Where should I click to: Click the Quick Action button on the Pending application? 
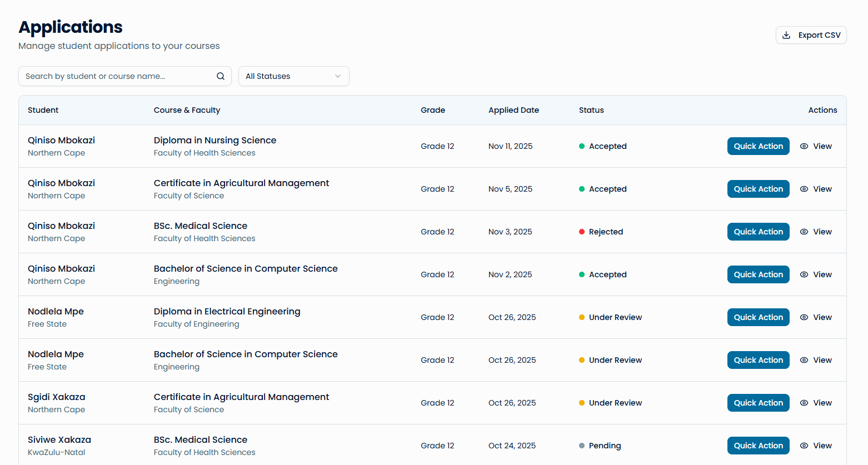pos(758,446)
